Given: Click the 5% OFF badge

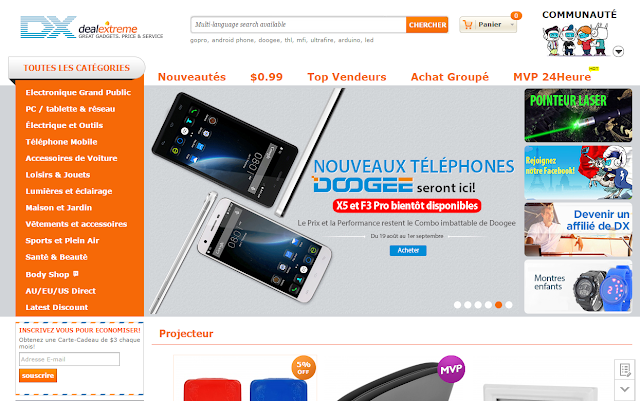Looking at the screenshot, I should (x=303, y=368).
